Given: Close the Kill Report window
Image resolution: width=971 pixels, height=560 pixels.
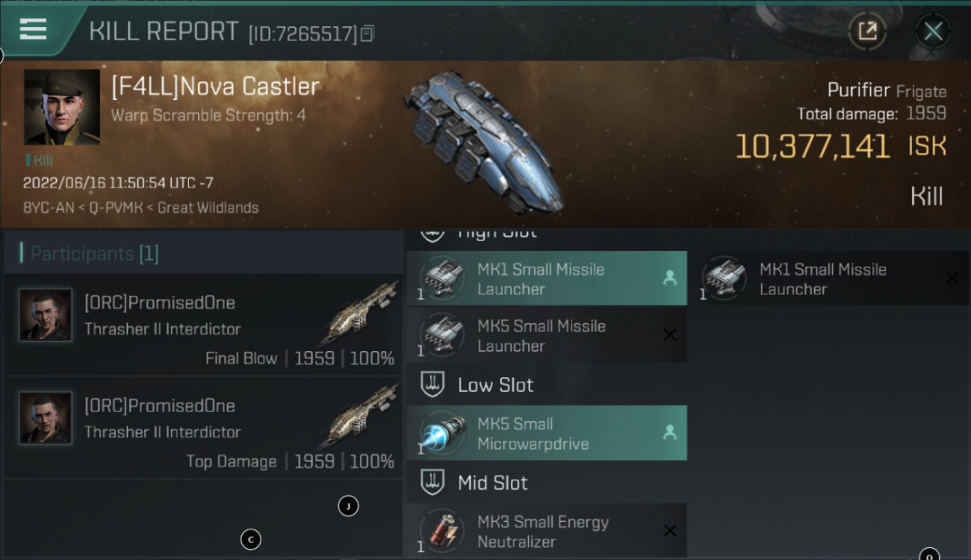Looking at the screenshot, I should (x=933, y=31).
